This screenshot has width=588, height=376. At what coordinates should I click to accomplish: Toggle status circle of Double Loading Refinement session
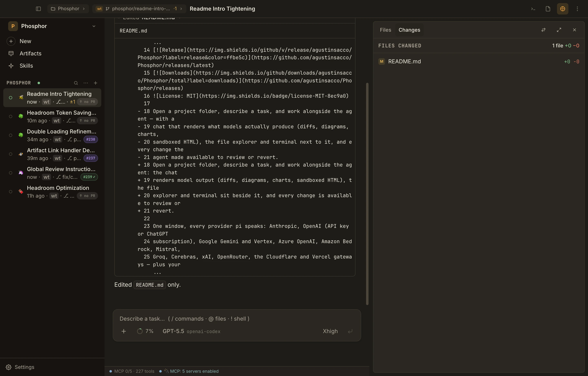coord(10,135)
